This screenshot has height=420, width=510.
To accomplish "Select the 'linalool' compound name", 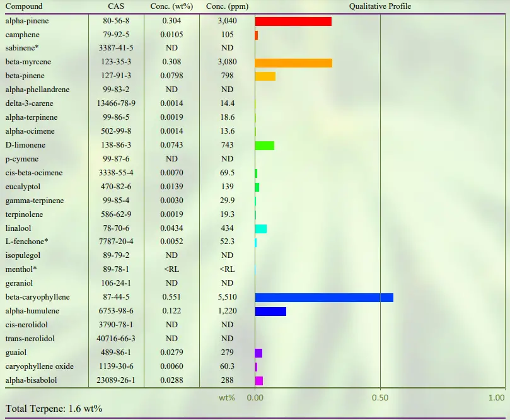I will click(18, 228).
